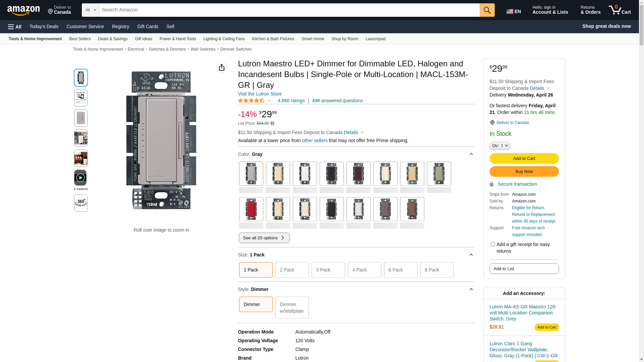Open Today's Deals nav item
This screenshot has height=362, width=644.
tap(44, 26)
